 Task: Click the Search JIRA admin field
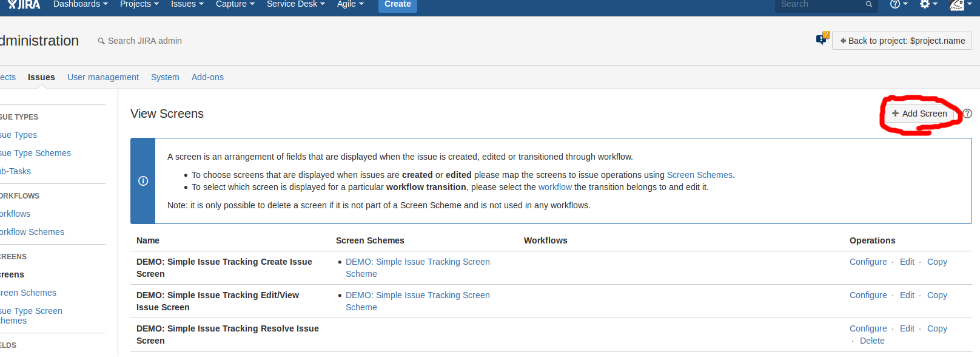point(145,41)
